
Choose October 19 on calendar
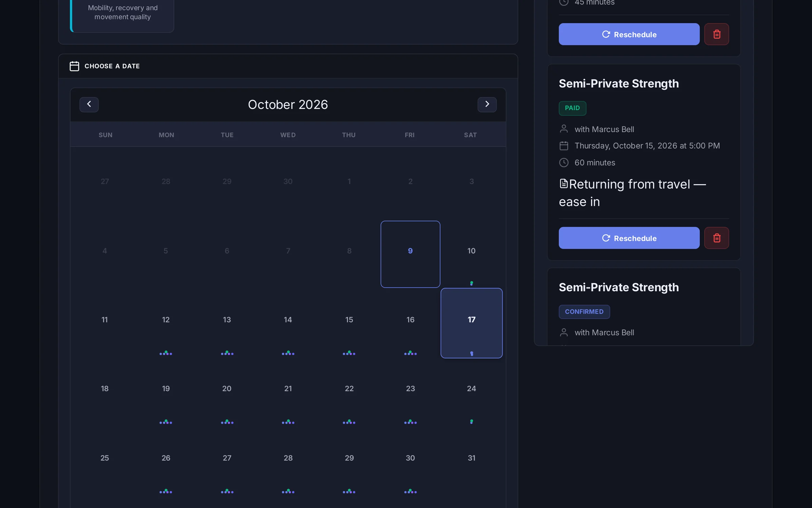pyautogui.click(x=166, y=392)
